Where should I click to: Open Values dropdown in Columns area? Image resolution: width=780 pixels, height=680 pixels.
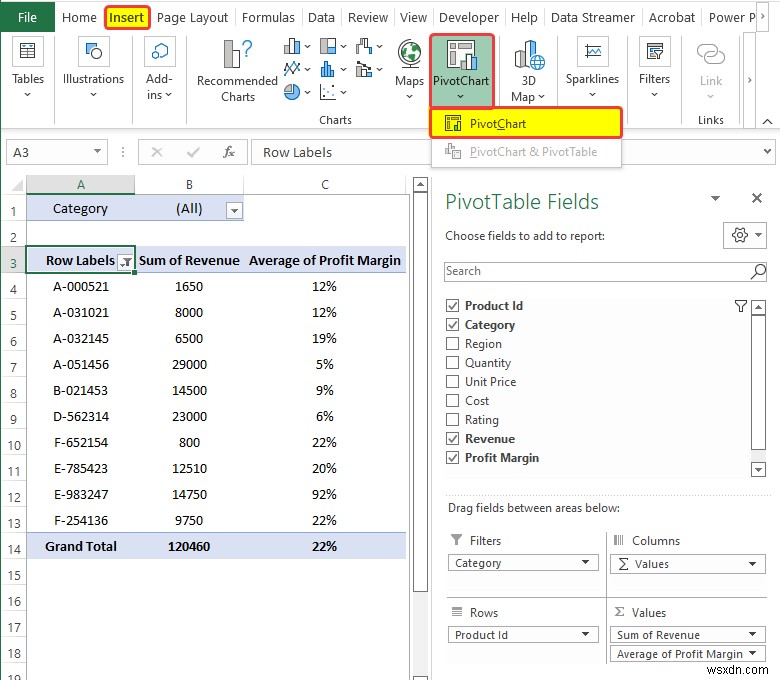pyautogui.click(x=753, y=564)
